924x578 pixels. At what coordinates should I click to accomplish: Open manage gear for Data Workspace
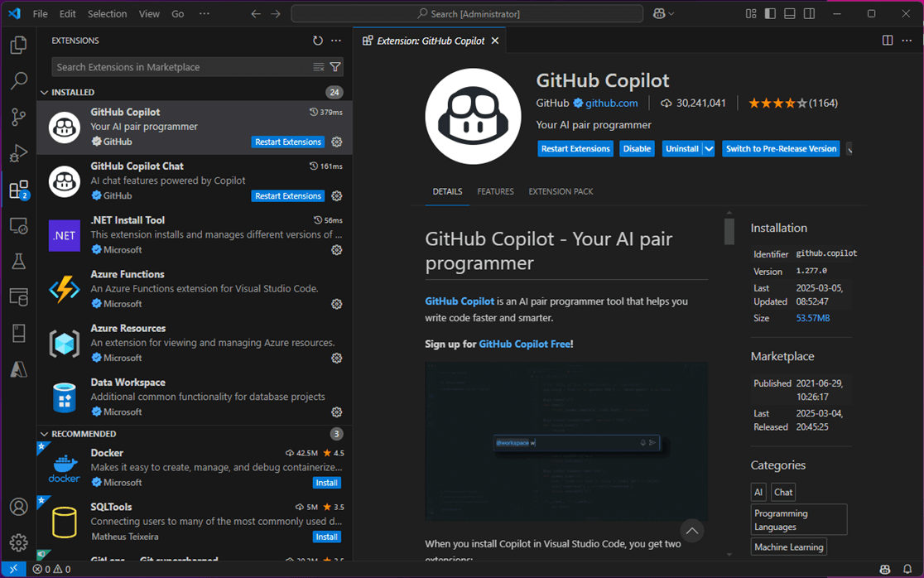point(336,412)
